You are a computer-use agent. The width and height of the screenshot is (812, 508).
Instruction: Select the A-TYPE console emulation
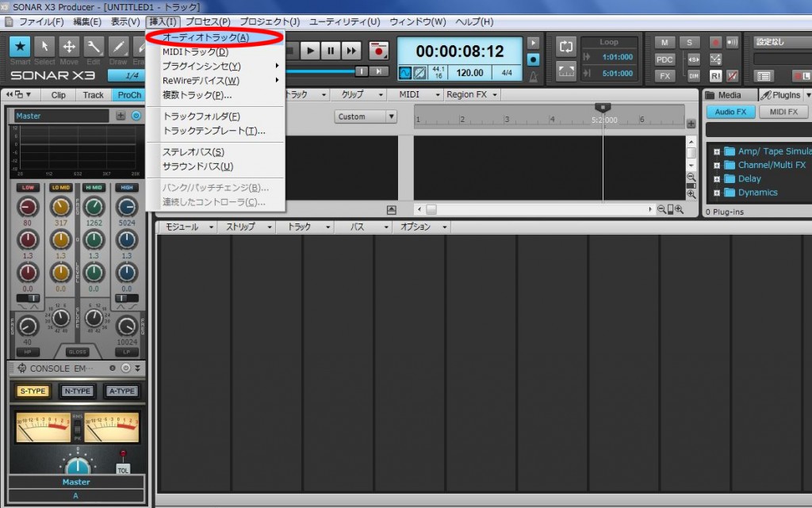tap(121, 391)
